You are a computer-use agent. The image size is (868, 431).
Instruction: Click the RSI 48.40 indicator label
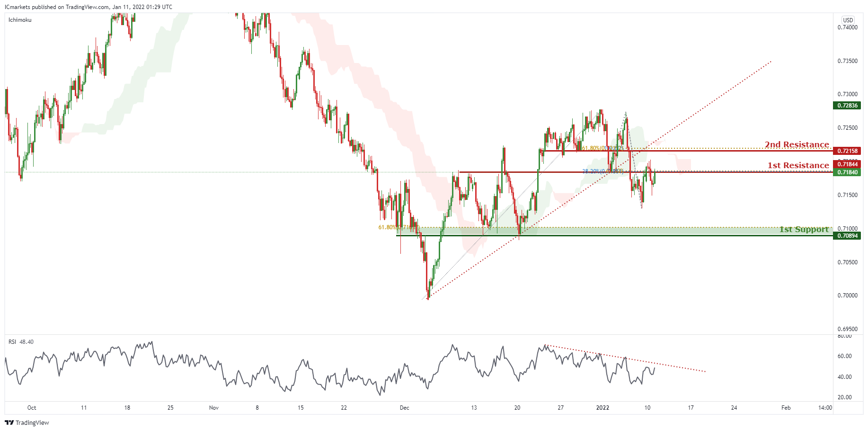[x=21, y=342]
